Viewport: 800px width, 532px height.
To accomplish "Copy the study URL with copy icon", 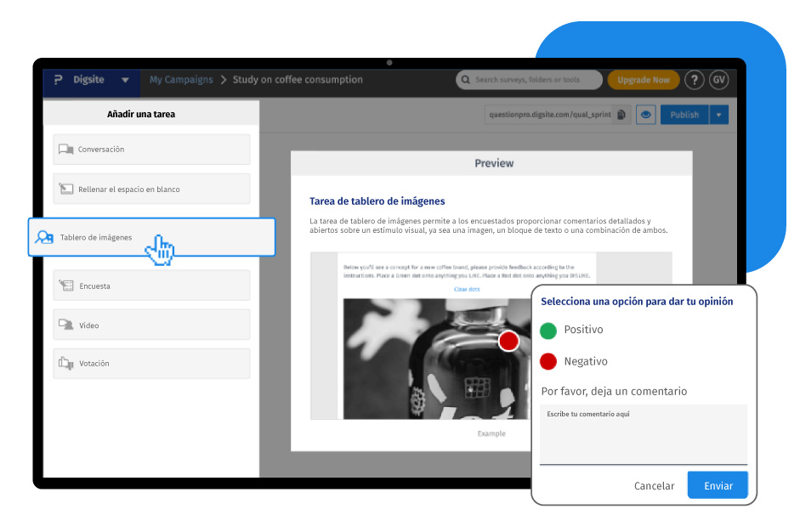I will (x=621, y=115).
